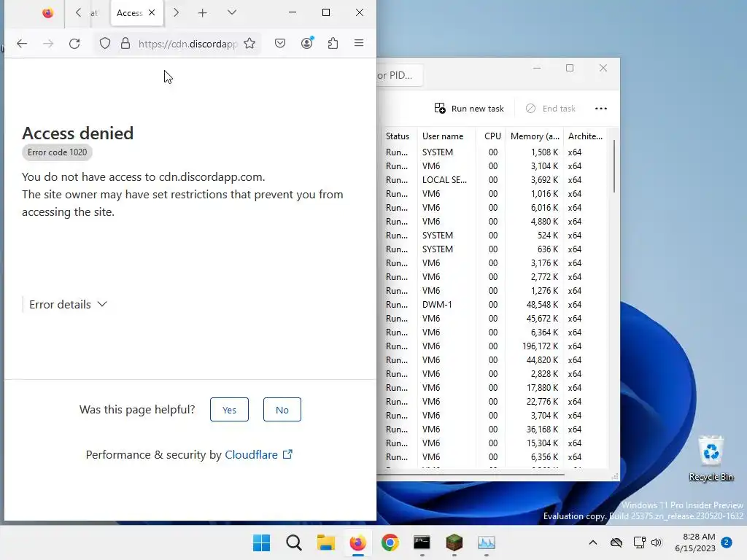
Task: Reload the page in Firefox
Action: [x=74, y=44]
